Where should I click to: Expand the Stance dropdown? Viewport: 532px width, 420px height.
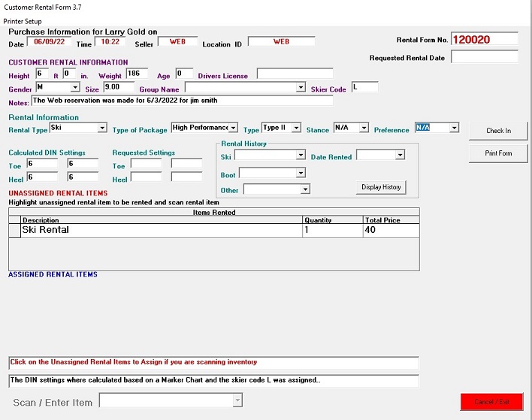click(364, 128)
